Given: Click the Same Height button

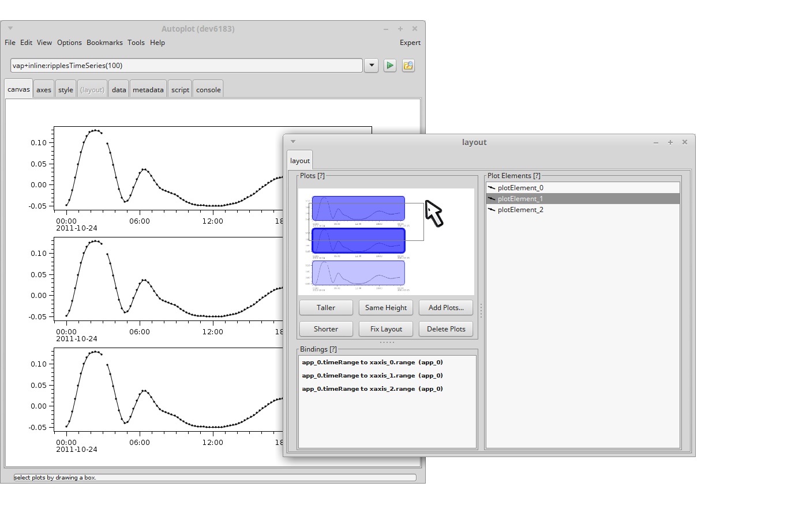Looking at the screenshot, I should point(386,308).
